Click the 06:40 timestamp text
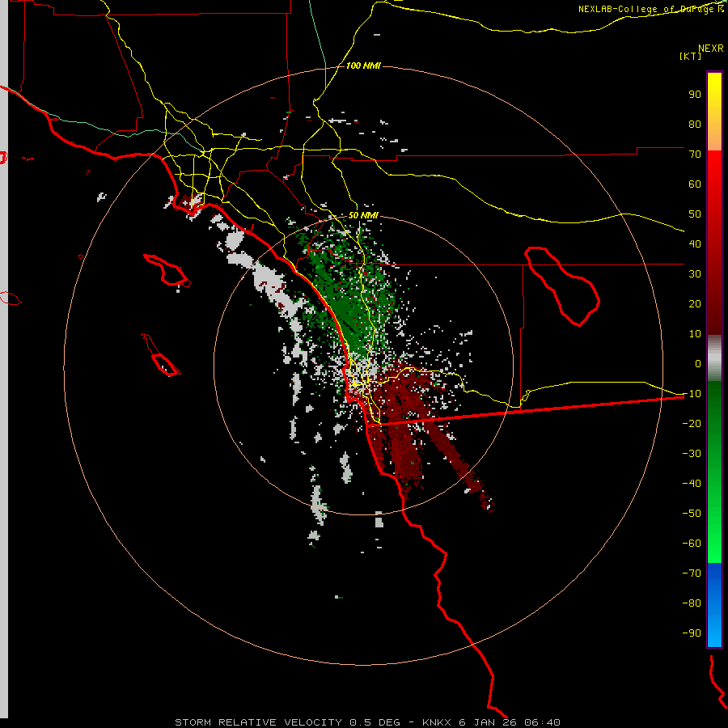Image resolution: width=728 pixels, height=728 pixels. pyautogui.click(x=543, y=722)
